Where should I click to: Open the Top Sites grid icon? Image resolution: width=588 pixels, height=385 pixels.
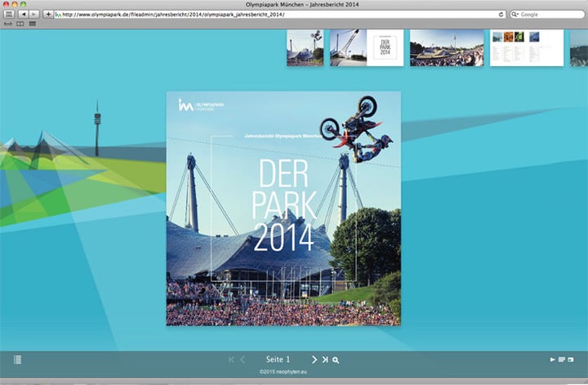coord(32,24)
